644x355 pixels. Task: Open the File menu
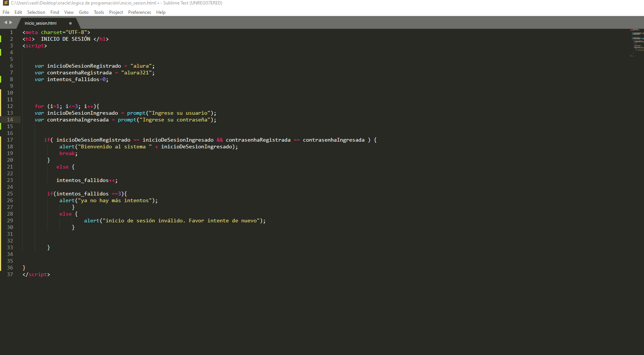coord(6,12)
